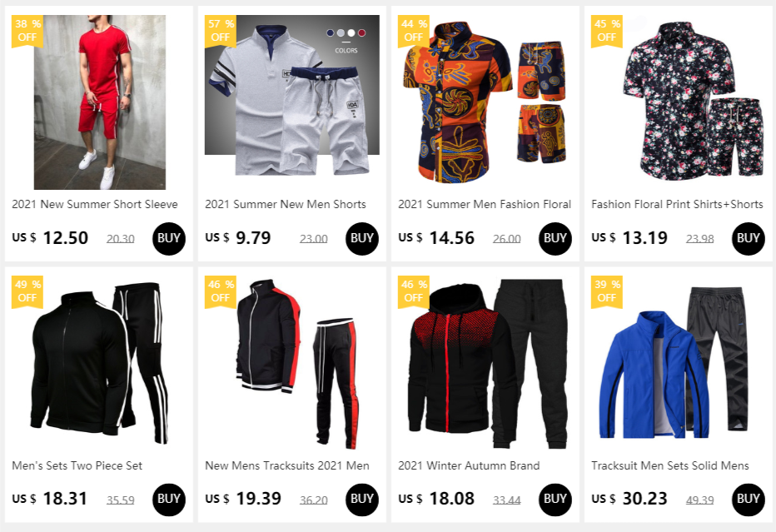Image resolution: width=776 pixels, height=532 pixels.
Task: Click BUY button for the $12.50 red set
Action: tap(169, 239)
